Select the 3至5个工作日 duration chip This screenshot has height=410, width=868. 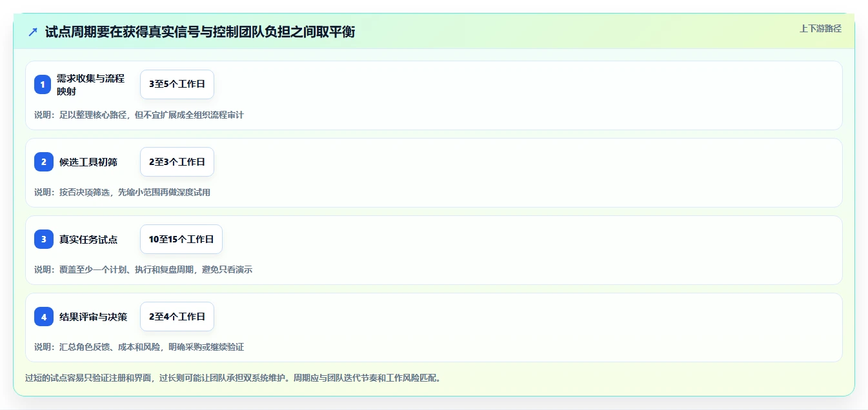[x=177, y=84]
